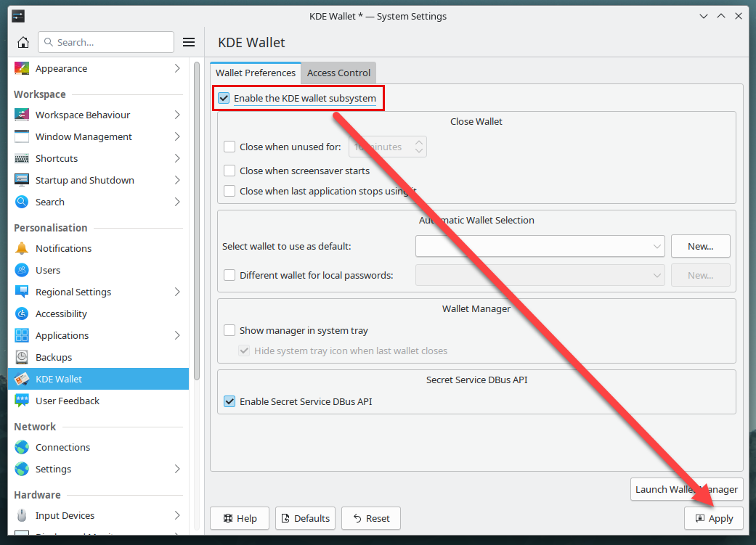Expand the Appearance category chevron
This screenshot has width=756, height=545.
(177, 68)
